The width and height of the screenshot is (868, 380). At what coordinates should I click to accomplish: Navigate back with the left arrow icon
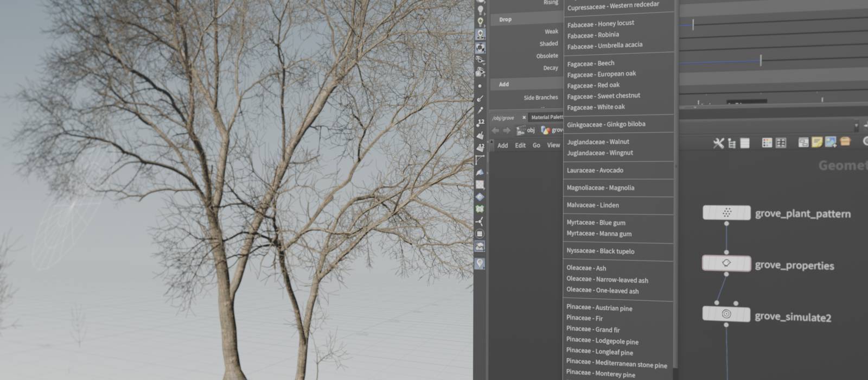(495, 130)
